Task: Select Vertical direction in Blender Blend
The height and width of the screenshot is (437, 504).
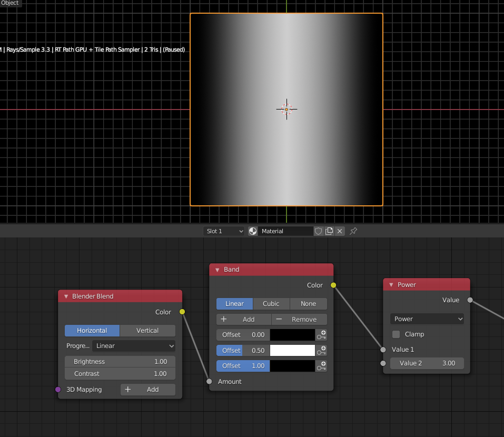Action: 147,331
